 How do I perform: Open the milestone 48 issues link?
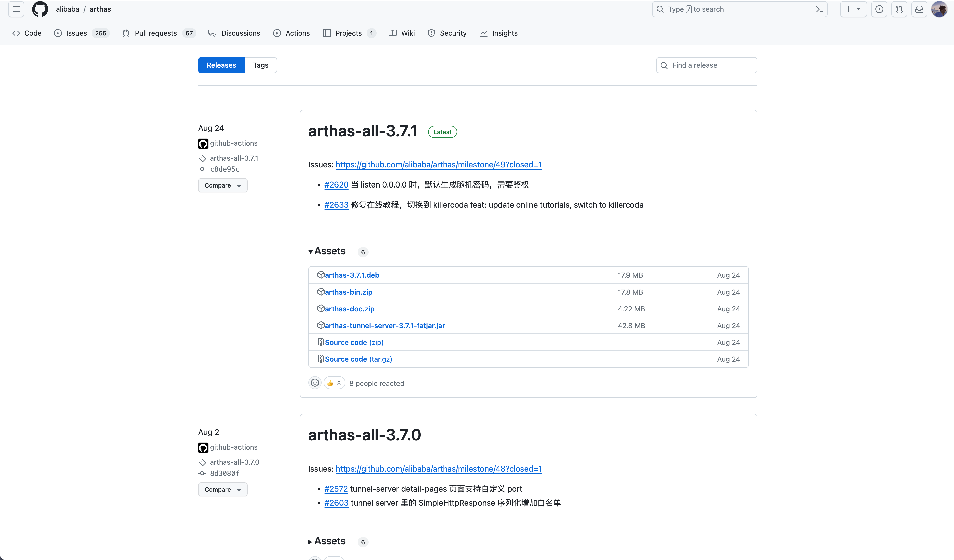click(438, 469)
